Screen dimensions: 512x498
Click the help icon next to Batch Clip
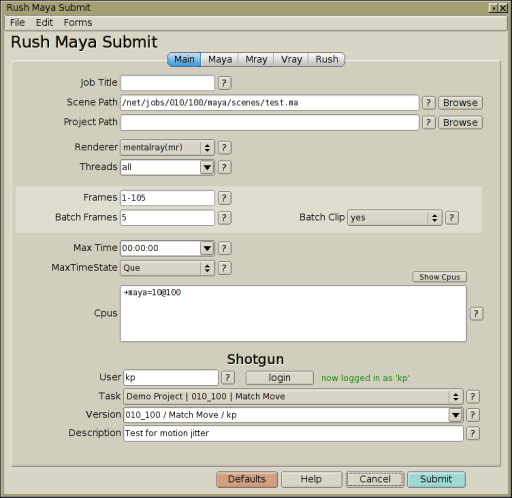pyautogui.click(x=452, y=218)
